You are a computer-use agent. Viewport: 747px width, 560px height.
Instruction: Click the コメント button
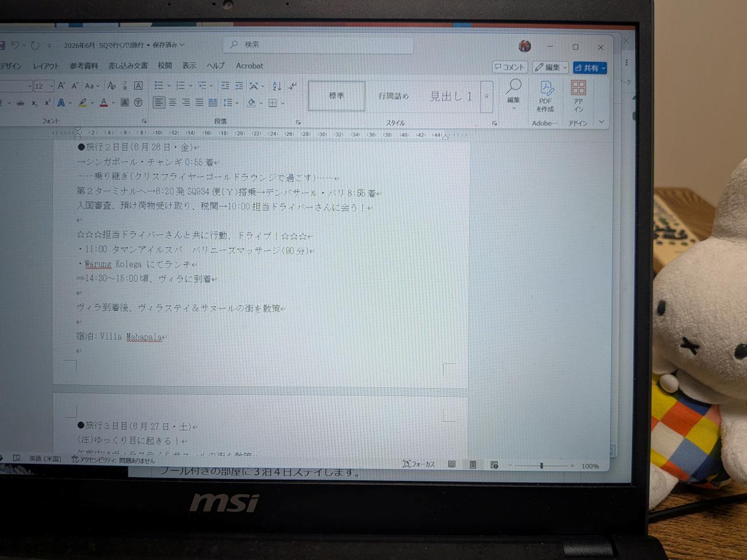tap(510, 67)
